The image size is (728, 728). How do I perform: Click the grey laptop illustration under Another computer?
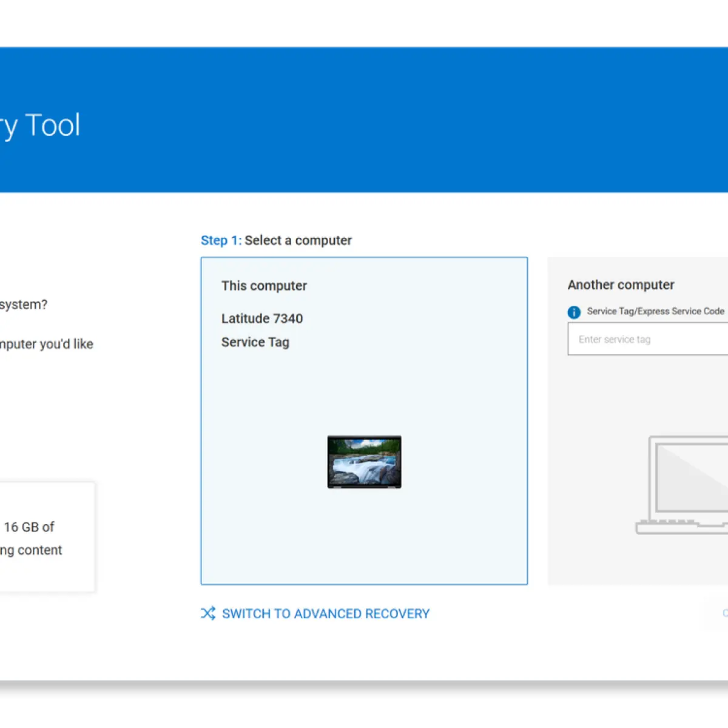682,485
